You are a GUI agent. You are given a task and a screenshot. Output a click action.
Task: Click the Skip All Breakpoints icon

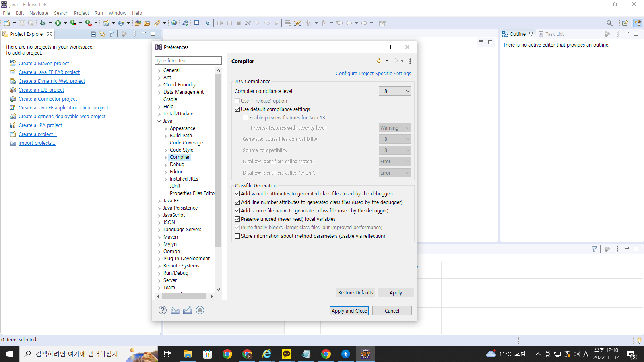pos(208,23)
